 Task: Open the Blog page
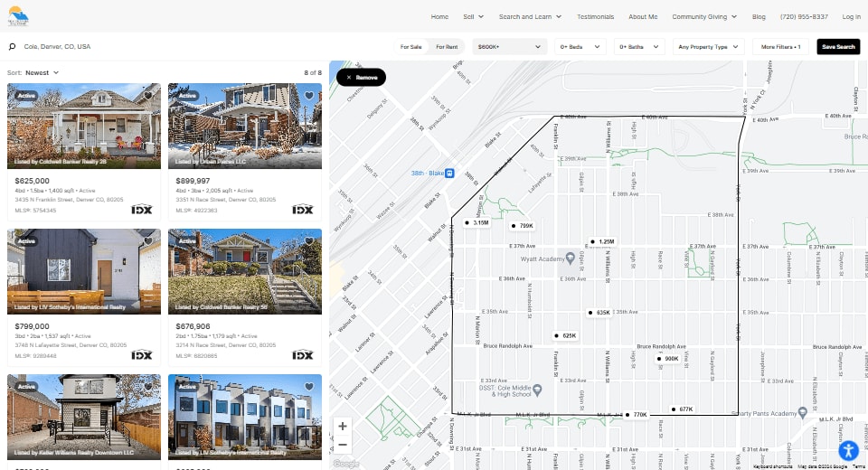pos(759,16)
